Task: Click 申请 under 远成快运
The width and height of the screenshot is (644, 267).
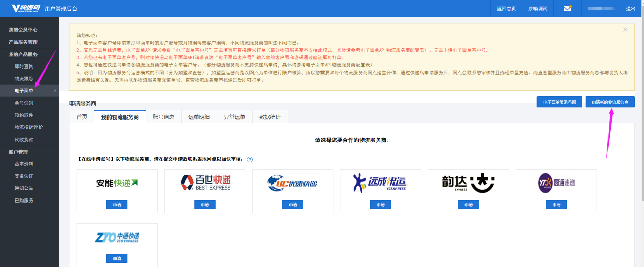Action: pyautogui.click(x=380, y=204)
